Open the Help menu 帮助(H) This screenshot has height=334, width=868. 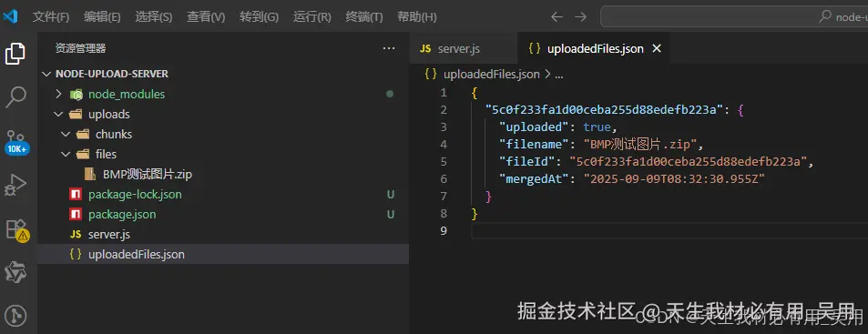(x=417, y=17)
